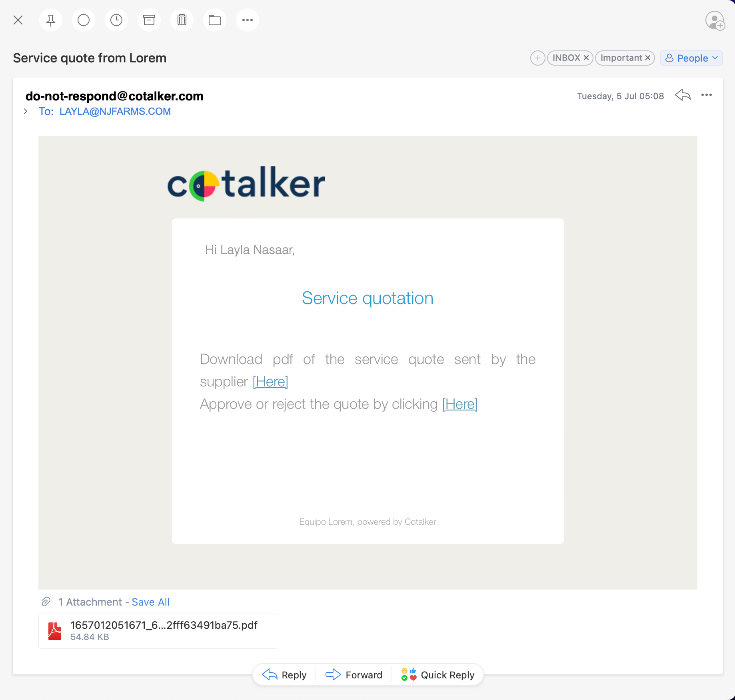Click the PDF file icon
Image resolution: width=735 pixels, height=700 pixels.
[55, 631]
